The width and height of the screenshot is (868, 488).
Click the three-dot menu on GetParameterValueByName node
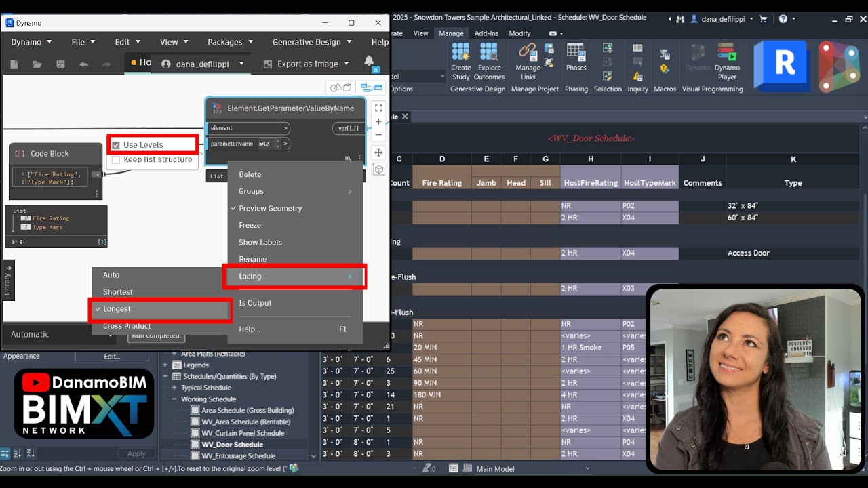click(x=359, y=158)
